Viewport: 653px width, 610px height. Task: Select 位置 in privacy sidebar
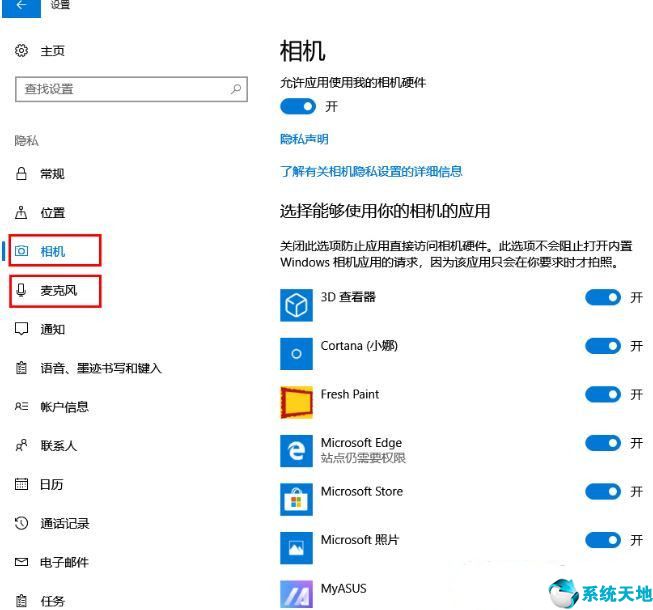(x=52, y=213)
